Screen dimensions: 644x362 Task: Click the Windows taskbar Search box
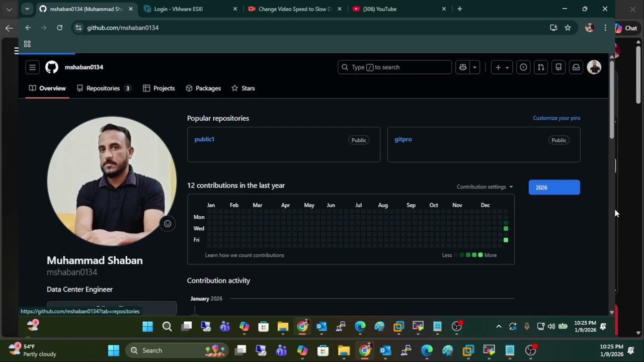pos(176,350)
